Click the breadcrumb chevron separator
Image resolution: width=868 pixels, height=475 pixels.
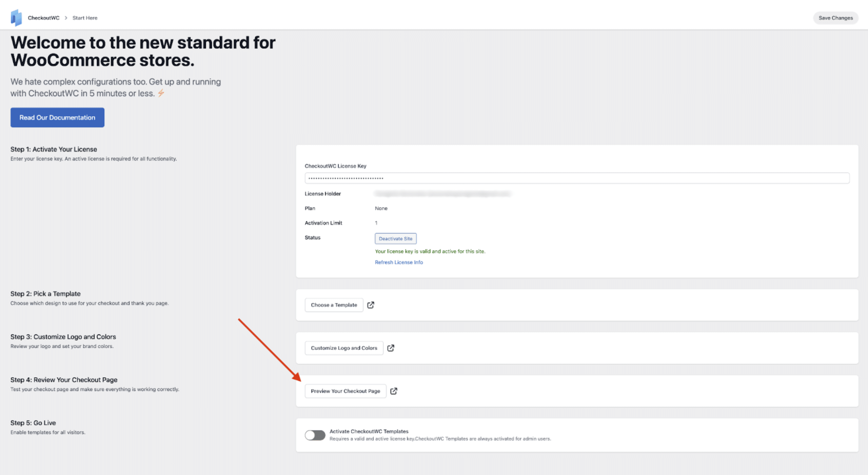tap(66, 18)
